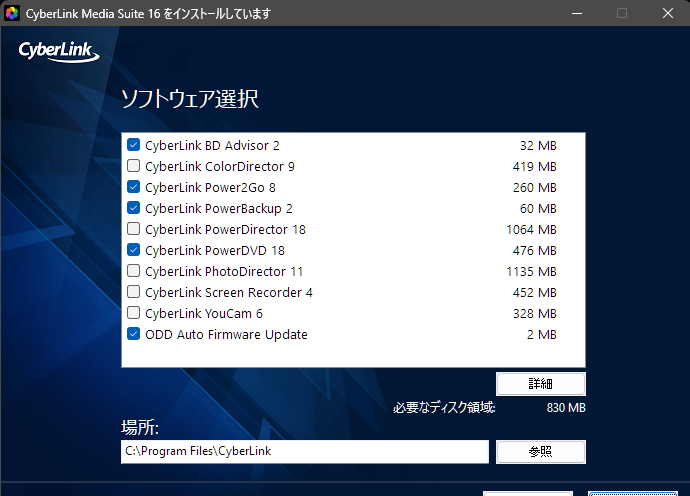Viewport: 690px width, 496px height.
Task: Click the 必要なディスク領域 label
Action: point(444,408)
